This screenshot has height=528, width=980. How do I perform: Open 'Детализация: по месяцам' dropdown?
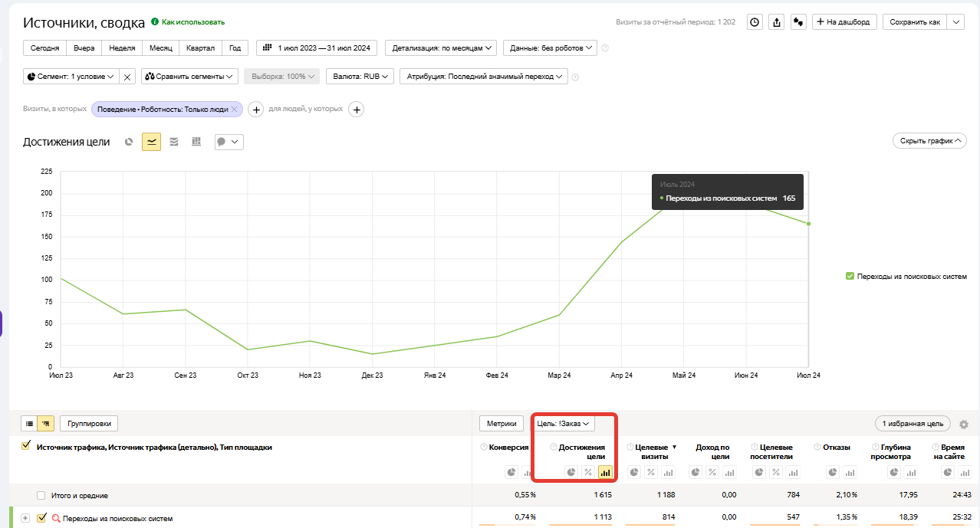pyautogui.click(x=441, y=48)
